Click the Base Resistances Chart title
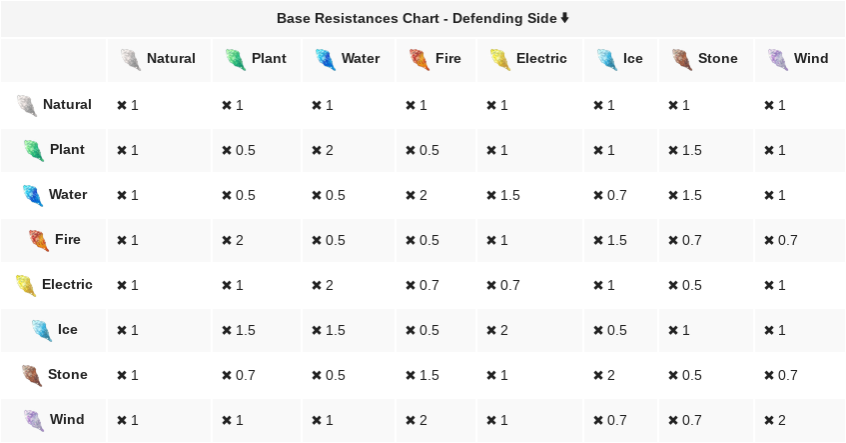Image resolution: width=846 pixels, height=443 pixels. pyautogui.click(x=417, y=18)
